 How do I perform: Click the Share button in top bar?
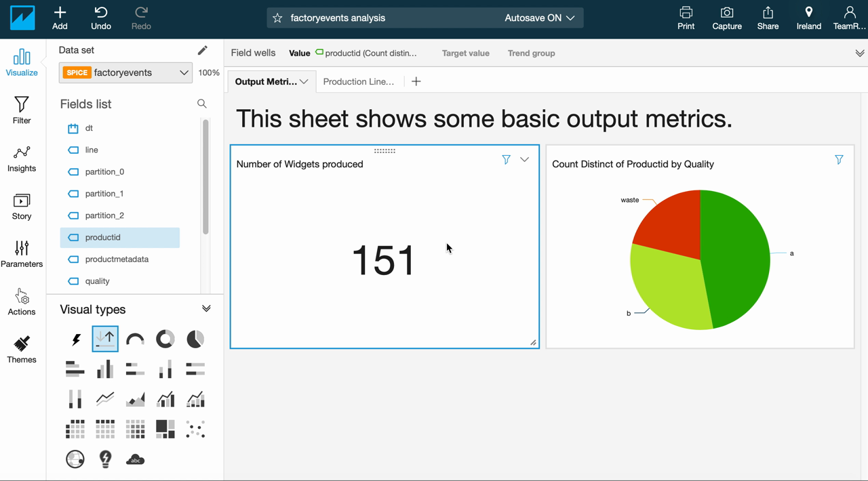point(768,18)
